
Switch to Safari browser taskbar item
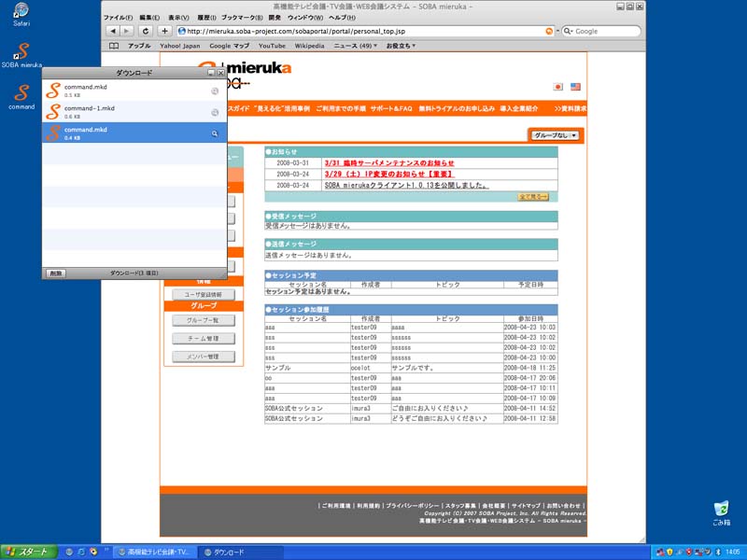click(155, 553)
